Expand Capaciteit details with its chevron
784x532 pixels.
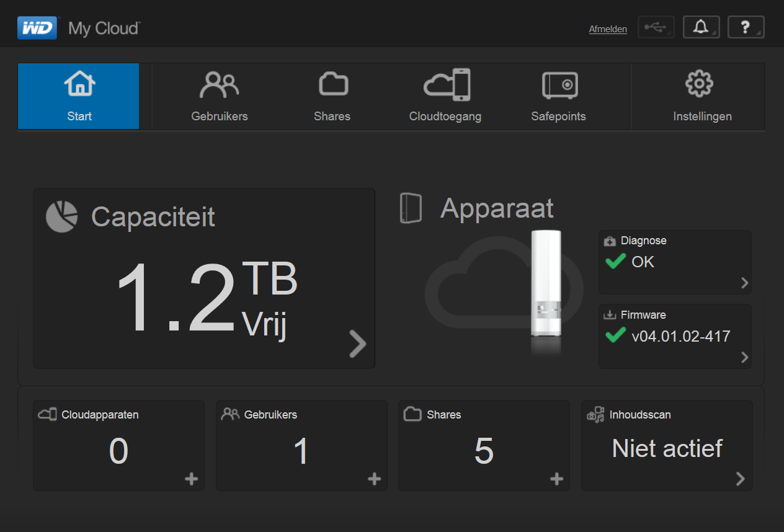(357, 344)
